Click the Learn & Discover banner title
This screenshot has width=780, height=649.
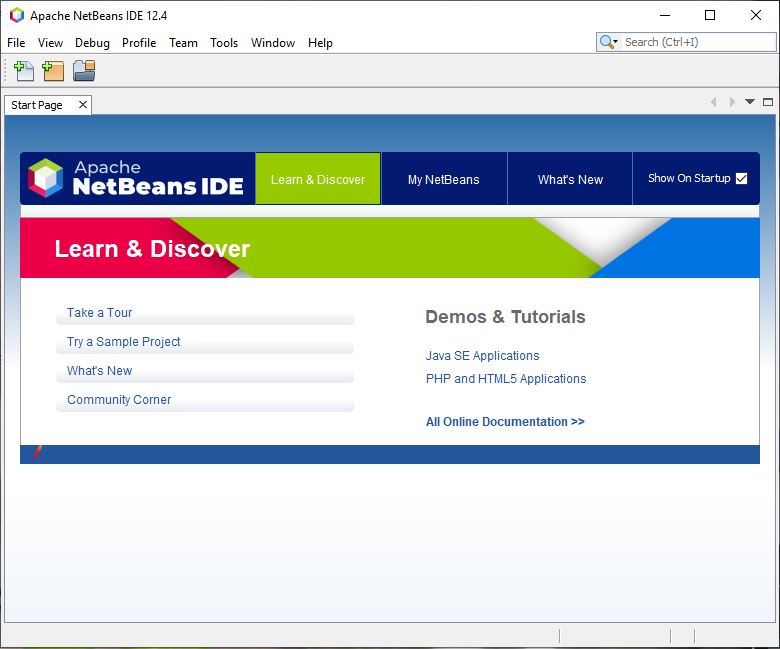[x=152, y=249]
